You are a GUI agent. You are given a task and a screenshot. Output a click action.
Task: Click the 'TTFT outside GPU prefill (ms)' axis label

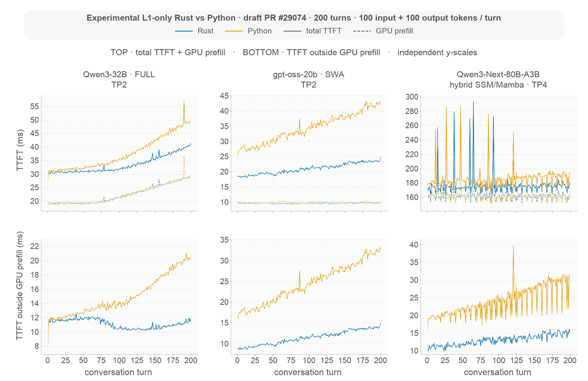[x=20, y=285]
